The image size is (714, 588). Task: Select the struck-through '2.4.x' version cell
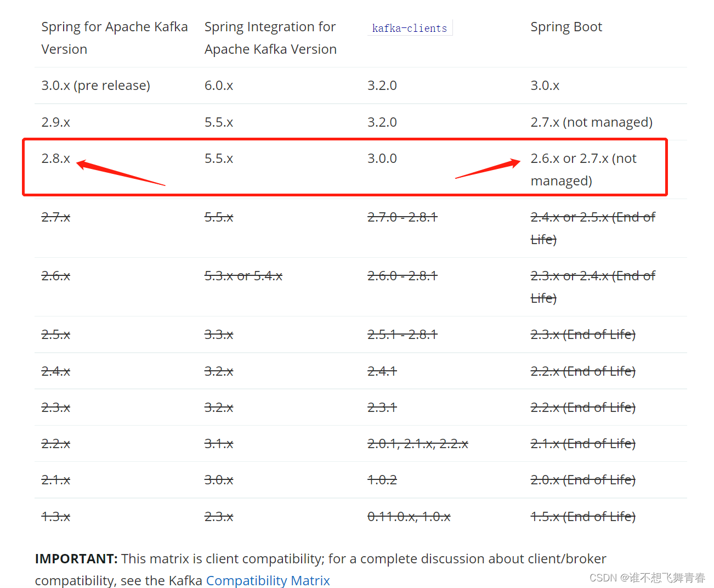(56, 371)
